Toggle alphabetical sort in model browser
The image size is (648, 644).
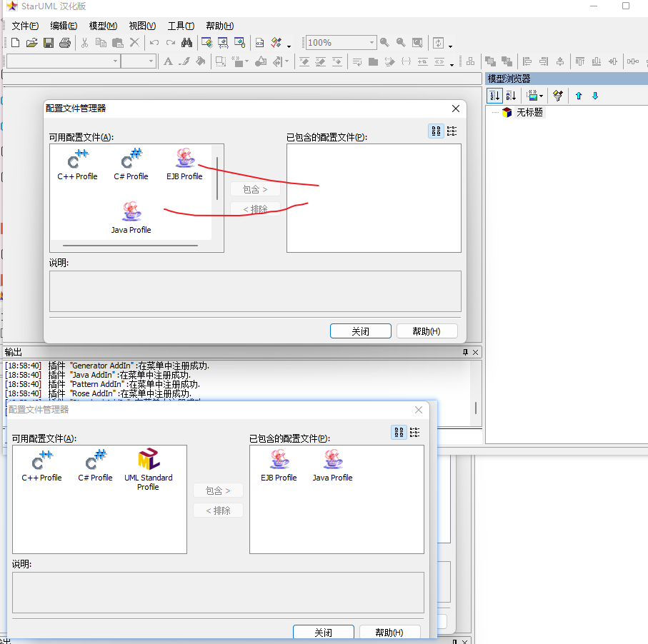tap(512, 96)
